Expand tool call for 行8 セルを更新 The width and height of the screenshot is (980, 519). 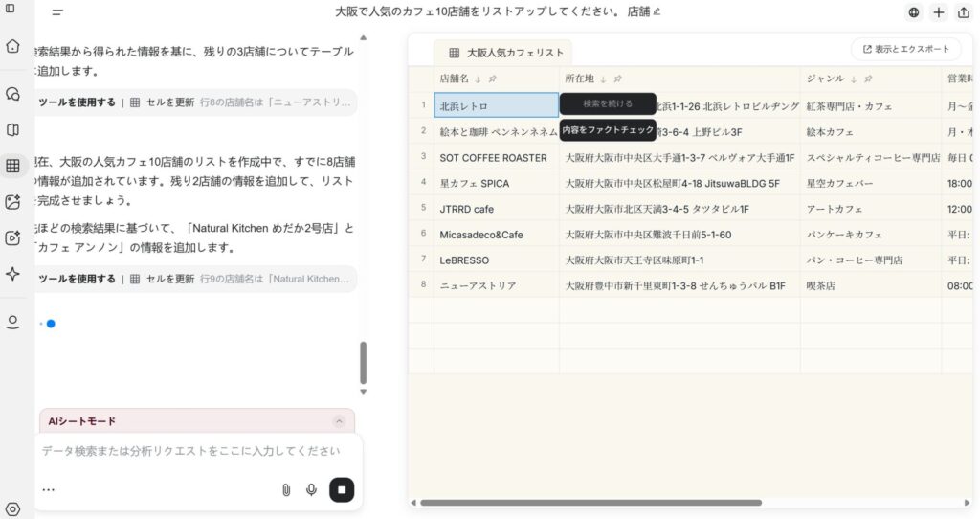[197, 102]
